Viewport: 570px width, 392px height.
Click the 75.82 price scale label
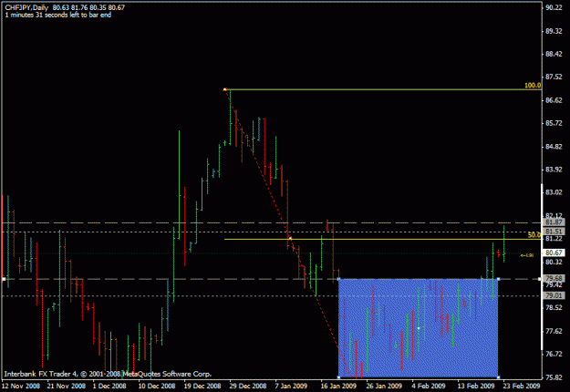554,377
